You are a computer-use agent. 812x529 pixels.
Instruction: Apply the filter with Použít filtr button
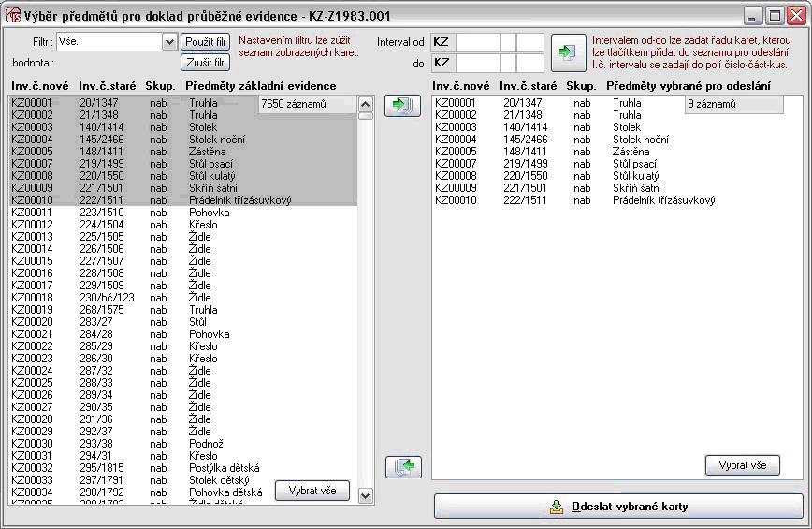[205, 42]
